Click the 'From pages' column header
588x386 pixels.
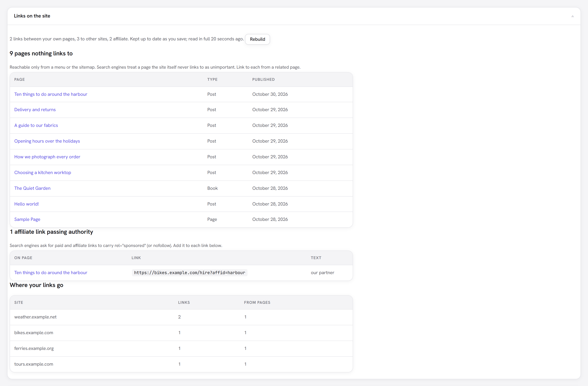coord(257,303)
